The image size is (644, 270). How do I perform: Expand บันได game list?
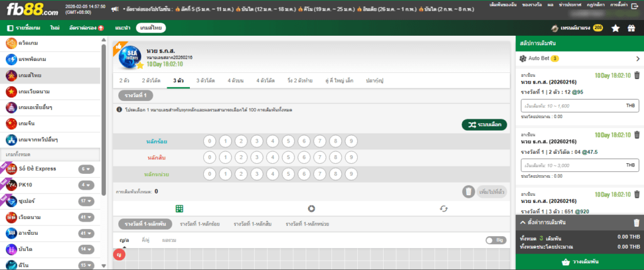[x=87, y=249]
